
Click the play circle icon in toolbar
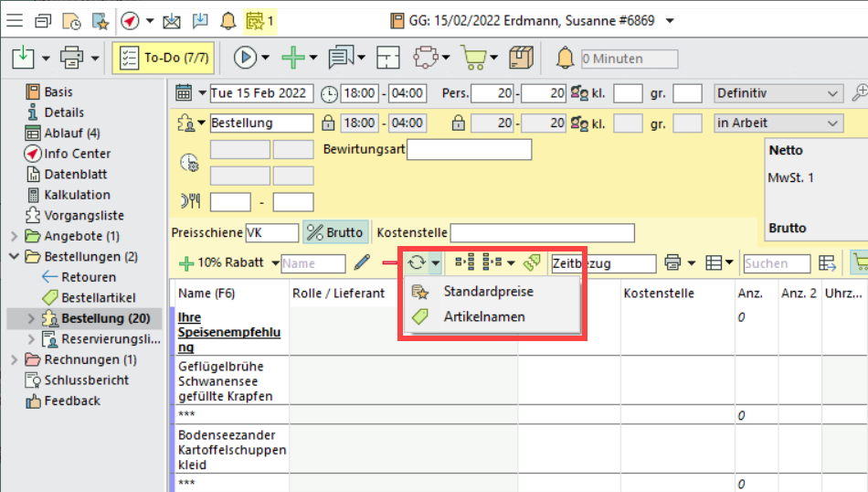pos(244,59)
